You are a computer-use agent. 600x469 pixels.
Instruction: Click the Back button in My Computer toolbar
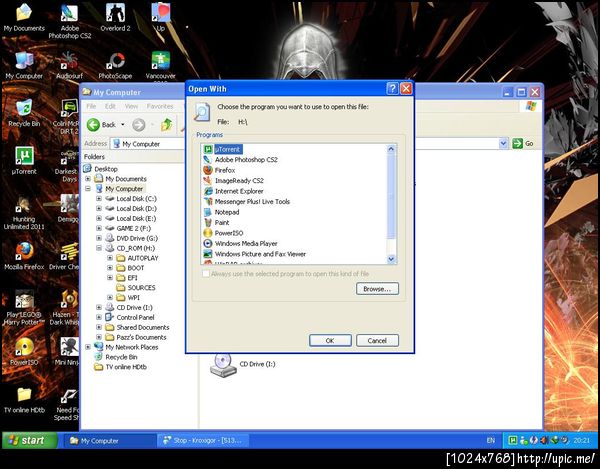coord(101,125)
